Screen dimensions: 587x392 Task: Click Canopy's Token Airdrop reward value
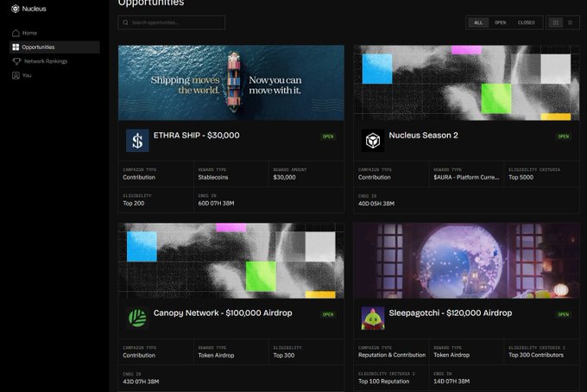click(216, 356)
